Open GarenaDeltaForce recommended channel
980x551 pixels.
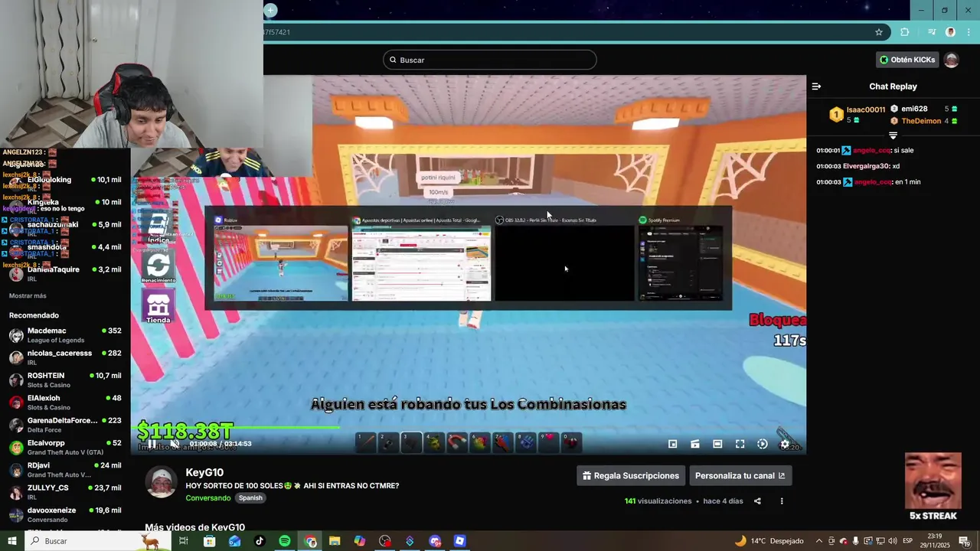[x=65, y=425]
